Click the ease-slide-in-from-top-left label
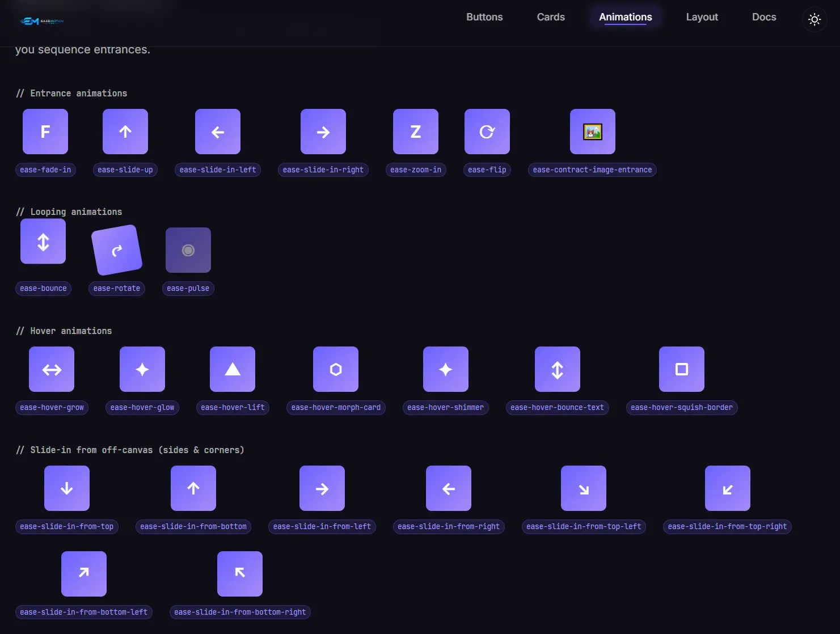 pos(584,526)
